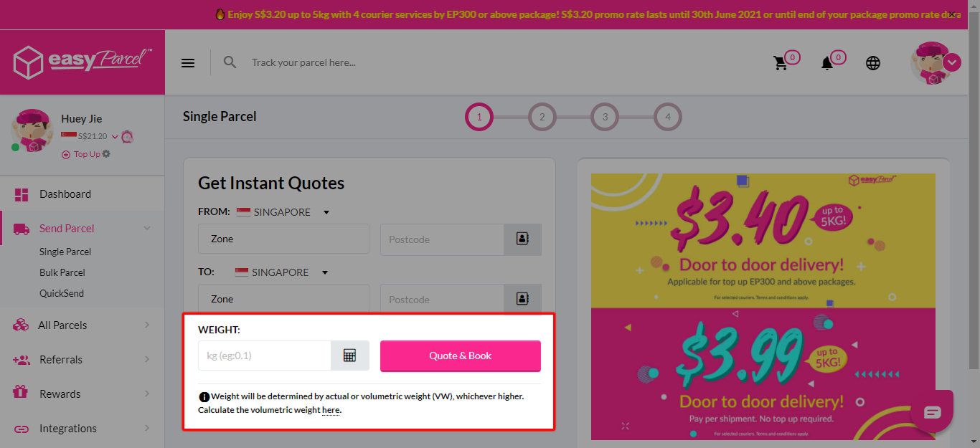This screenshot has height=448, width=980.
Task: Open the hamburger navigation menu
Action: 187,62
